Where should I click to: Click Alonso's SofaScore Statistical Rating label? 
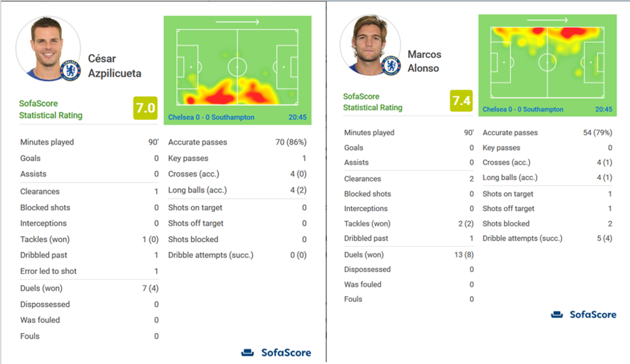[372, 102]
